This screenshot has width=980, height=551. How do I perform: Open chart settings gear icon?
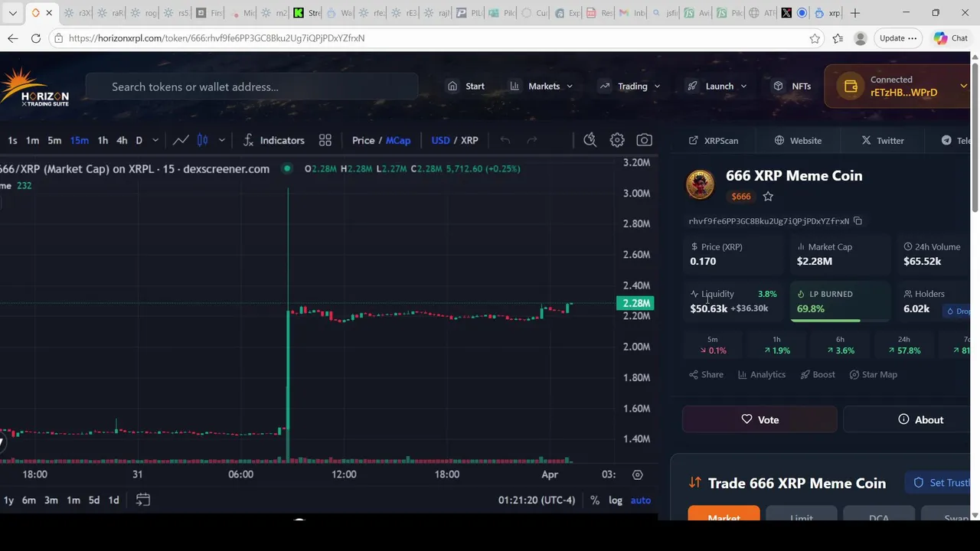[617, 140]
